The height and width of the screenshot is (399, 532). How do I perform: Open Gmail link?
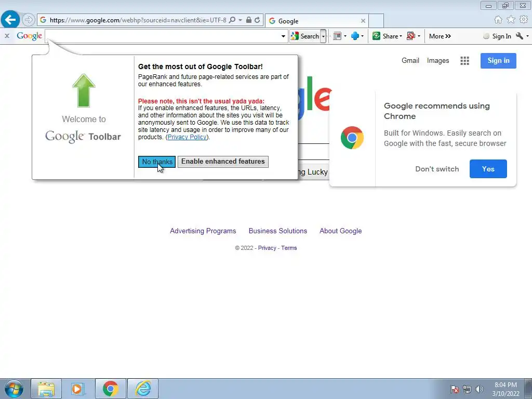(410, 60)
